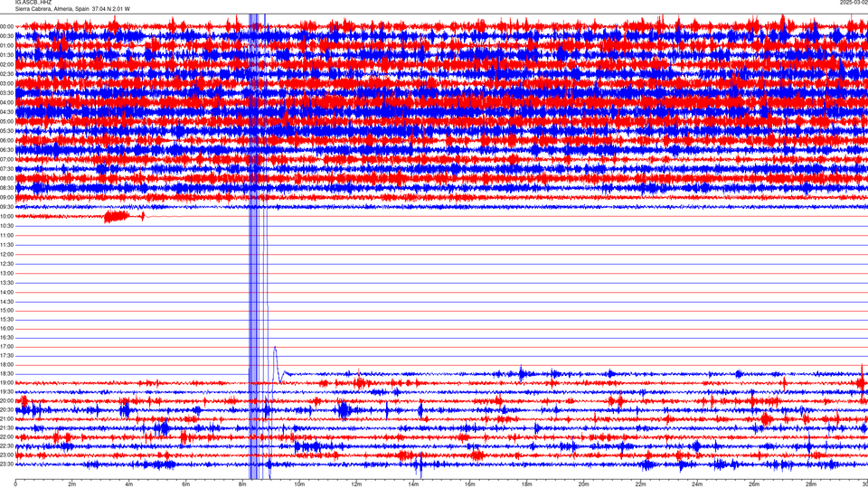Select the 02:30 trace time label
The width and height of the screenshot is (868, 488).
6,73
